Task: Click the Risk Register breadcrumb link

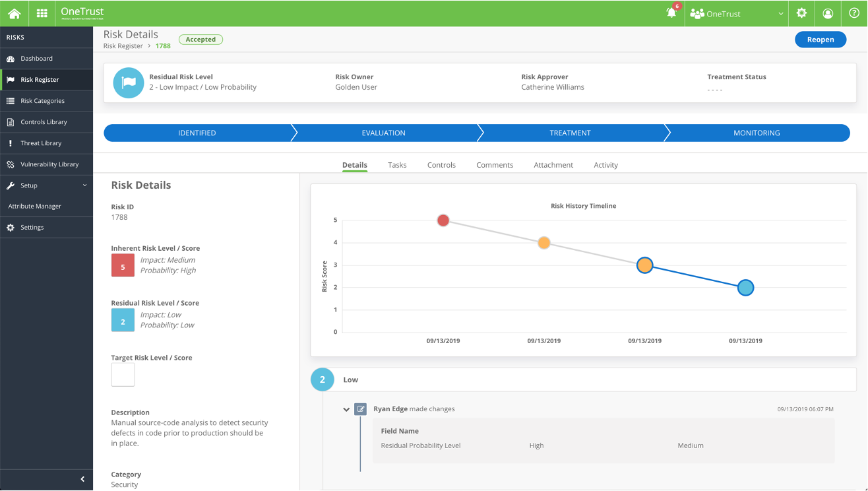Action: (123, 46)
